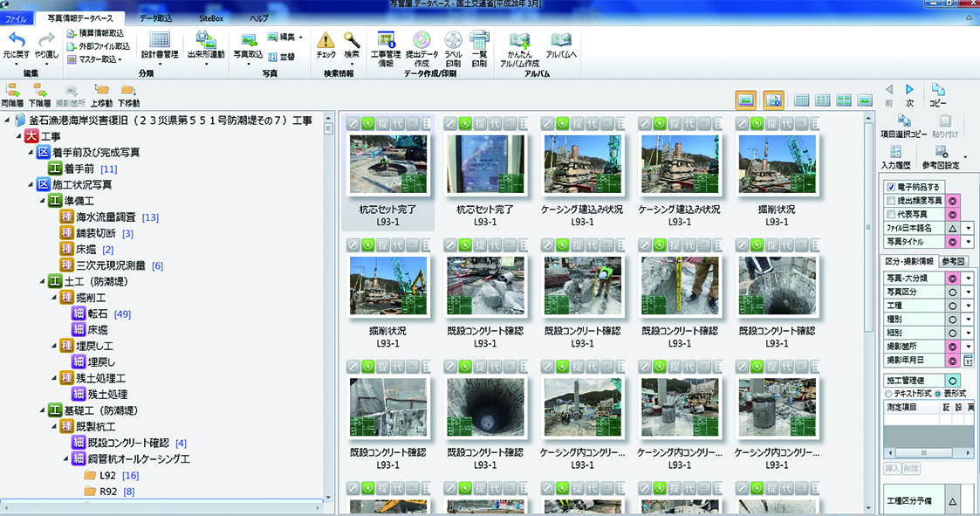Click 提出データ作成 disc icon
Screen dimensions: 980x516
tap(421, 40)
